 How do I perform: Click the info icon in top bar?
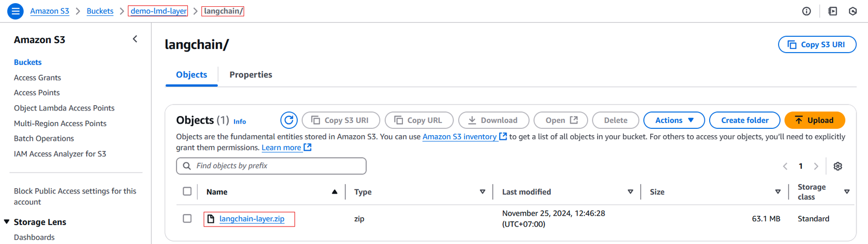[806, 11]
